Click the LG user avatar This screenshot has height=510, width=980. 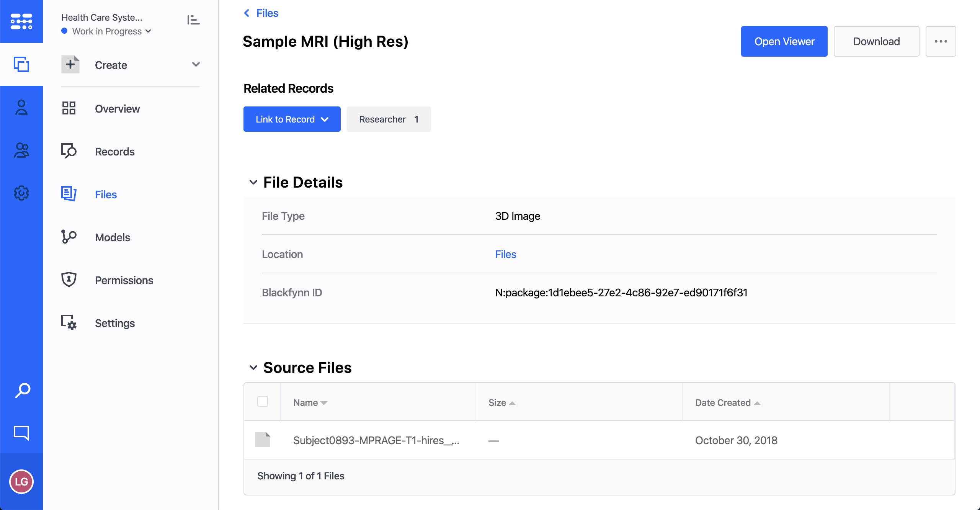tap(21, 481)
